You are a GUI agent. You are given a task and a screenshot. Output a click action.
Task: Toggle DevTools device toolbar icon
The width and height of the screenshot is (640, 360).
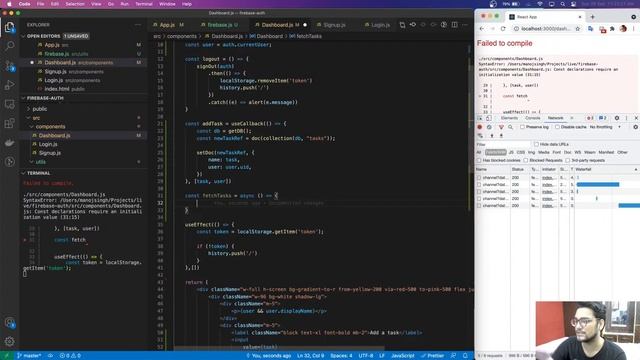[x=489, y=118]
